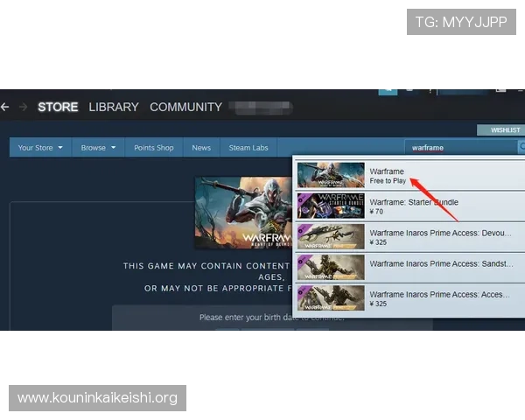525x420 pixels.
Task: Click the WISHLIST button
Action: 504,130
